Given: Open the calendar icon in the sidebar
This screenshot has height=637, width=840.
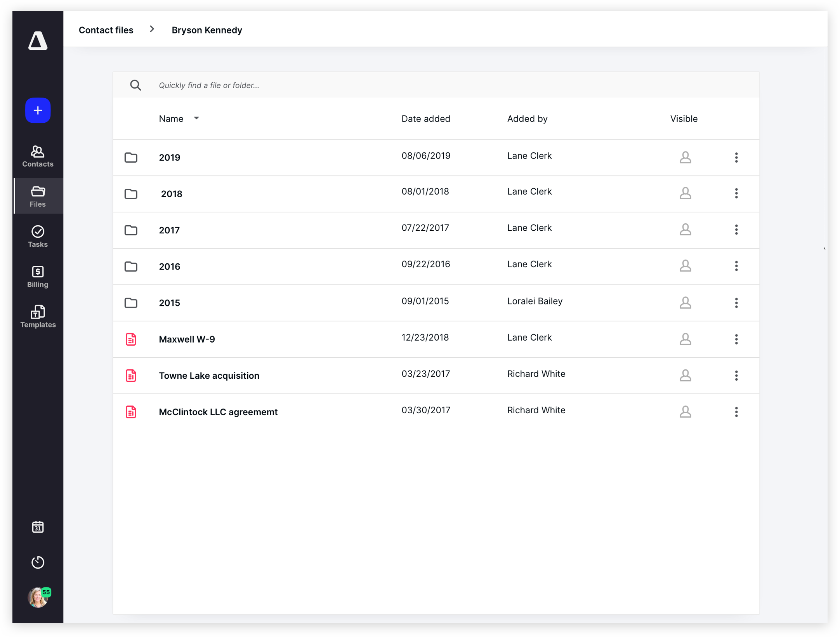Looking at the screenshot, I should pyautogui.click(x=38, y=527).
